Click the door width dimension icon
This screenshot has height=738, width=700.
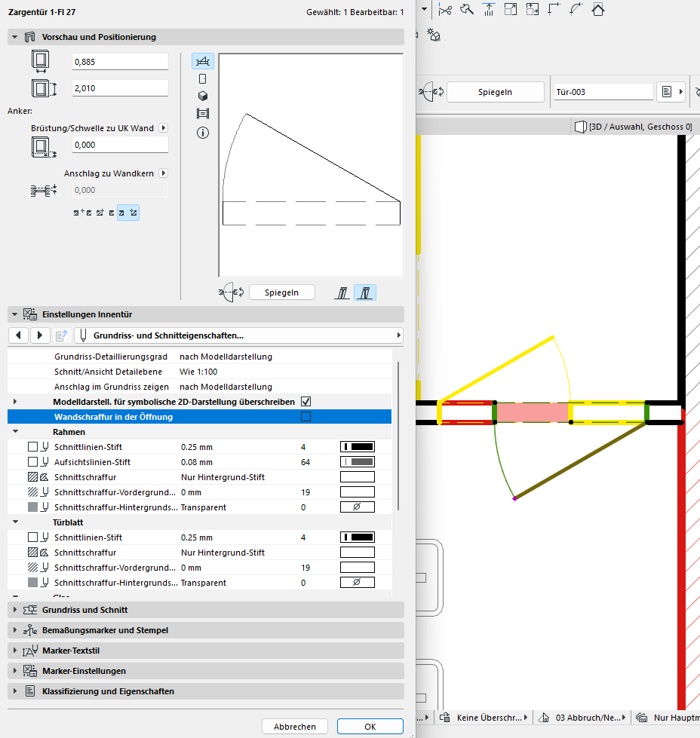tap(41, 62)
